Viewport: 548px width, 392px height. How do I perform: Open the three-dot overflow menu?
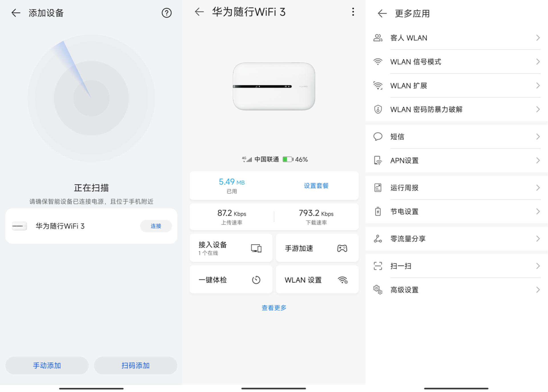pos(353,12)
